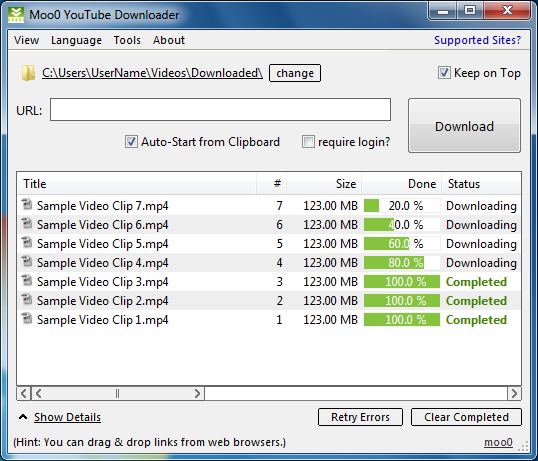Disable Auto-Start from Clipboard checkbox

[131, 141]
